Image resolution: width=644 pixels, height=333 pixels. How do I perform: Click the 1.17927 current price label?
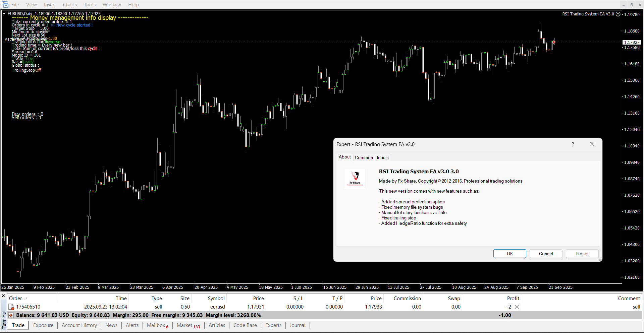pos(632,42)
